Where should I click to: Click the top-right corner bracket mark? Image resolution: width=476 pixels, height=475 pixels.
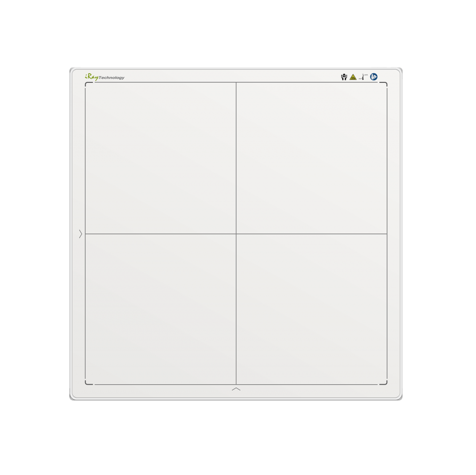point(385,84)
